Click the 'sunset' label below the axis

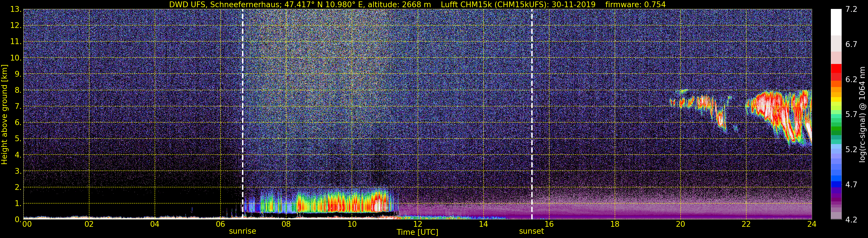532,231
